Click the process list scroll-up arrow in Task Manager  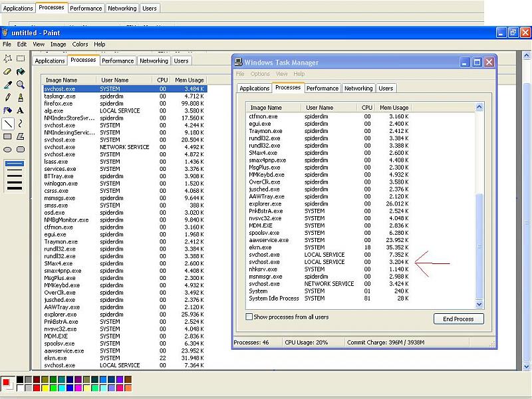point(479,107)
